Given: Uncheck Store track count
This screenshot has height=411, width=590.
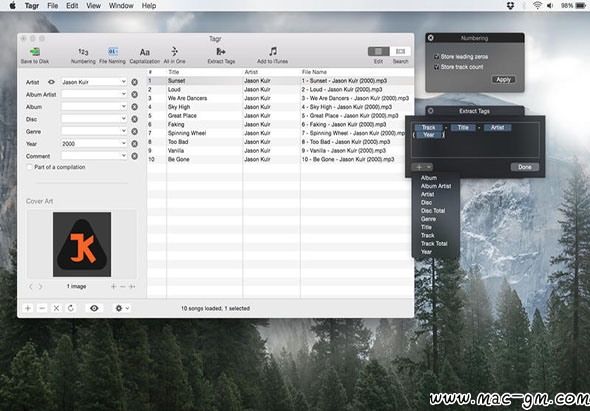Looking at the screenshot, I should pos(437,67).
